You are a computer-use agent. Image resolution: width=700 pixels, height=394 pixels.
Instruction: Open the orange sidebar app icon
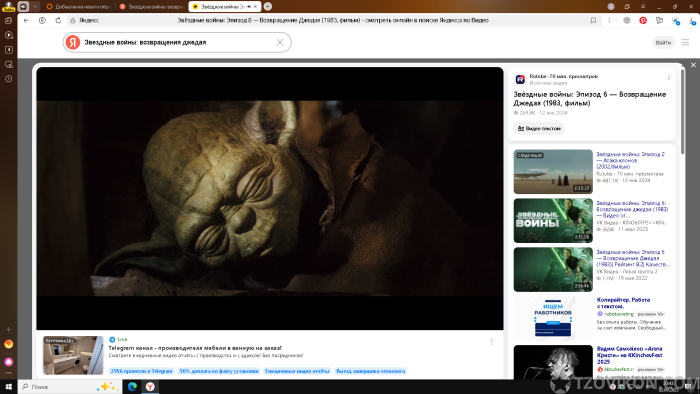(x=8, y=344)
